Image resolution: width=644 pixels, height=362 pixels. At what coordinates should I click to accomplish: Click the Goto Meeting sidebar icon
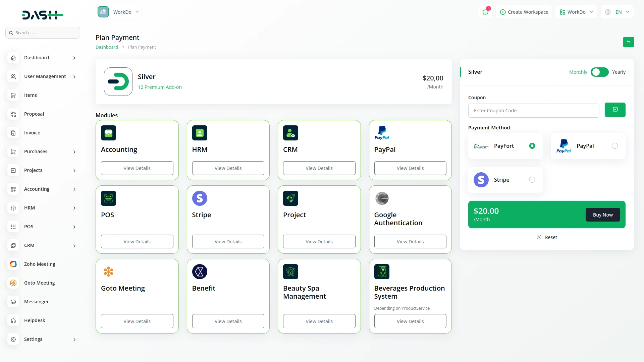point(13,283)
